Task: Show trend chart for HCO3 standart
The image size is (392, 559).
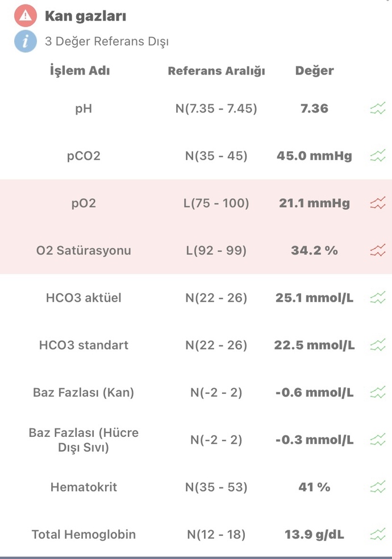Action: (x=378, y=345)
